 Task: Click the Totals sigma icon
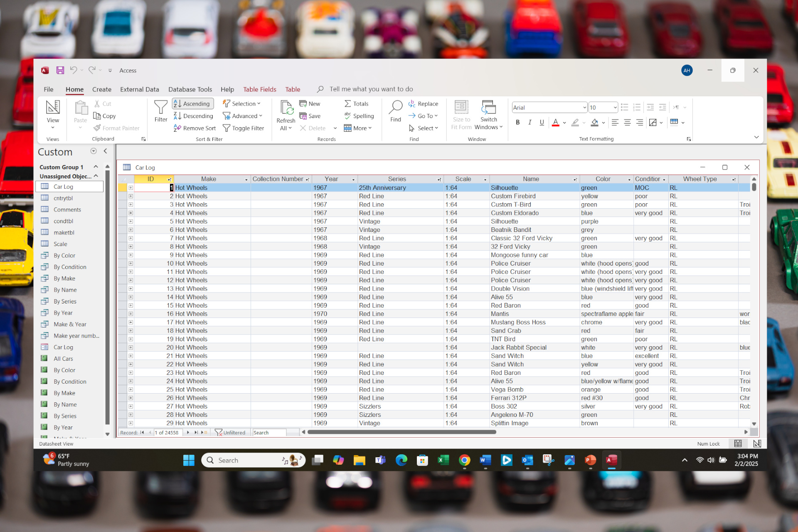(356, 104)
